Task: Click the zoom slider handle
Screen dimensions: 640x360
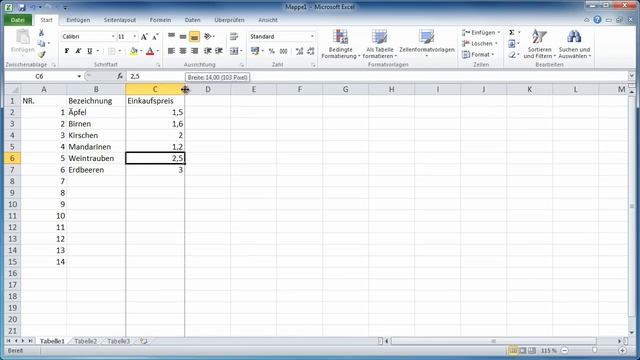Action: (594, 351)
